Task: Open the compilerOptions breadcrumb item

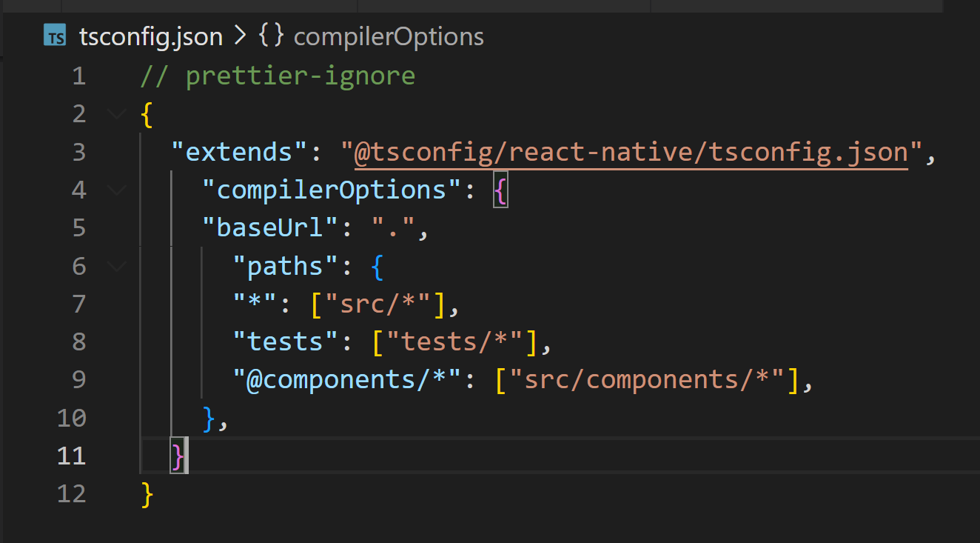Action: tap(389, 35)
